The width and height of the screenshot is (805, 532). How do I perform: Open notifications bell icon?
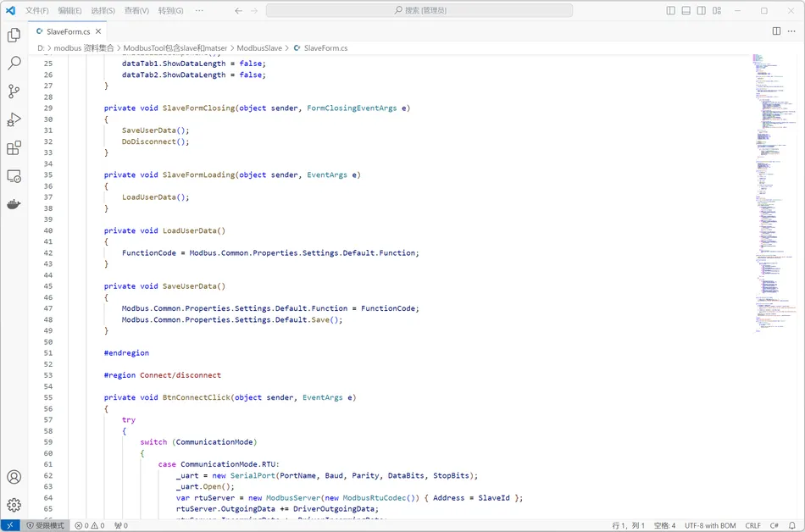(792, 525)
